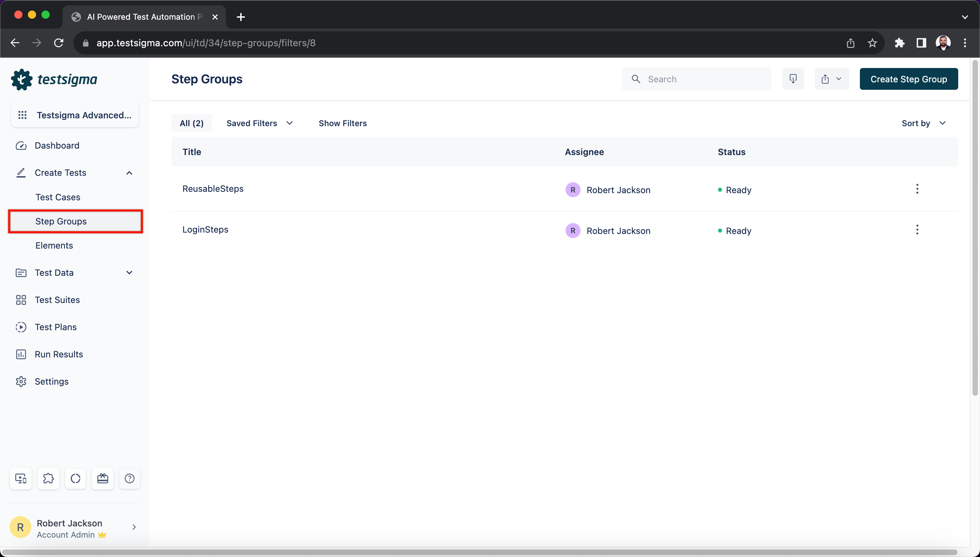Expand the Saved Filters dropdown

tap(260, 123)
